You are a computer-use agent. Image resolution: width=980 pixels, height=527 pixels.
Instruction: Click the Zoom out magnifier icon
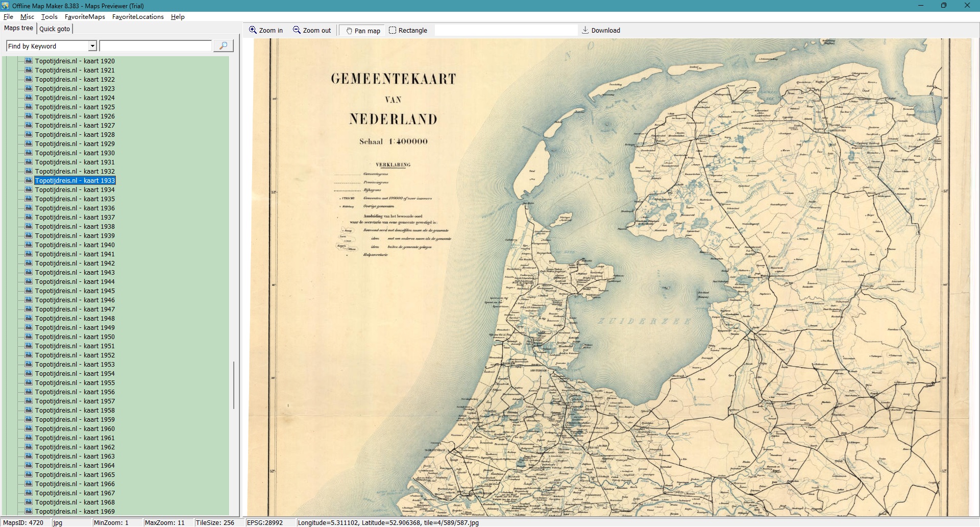(297, 30)
